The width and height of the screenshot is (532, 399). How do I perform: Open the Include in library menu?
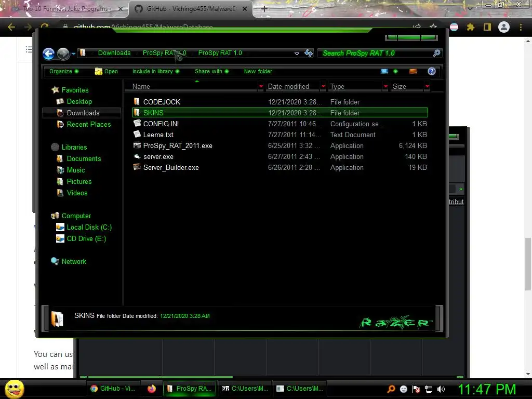(156, 71)
